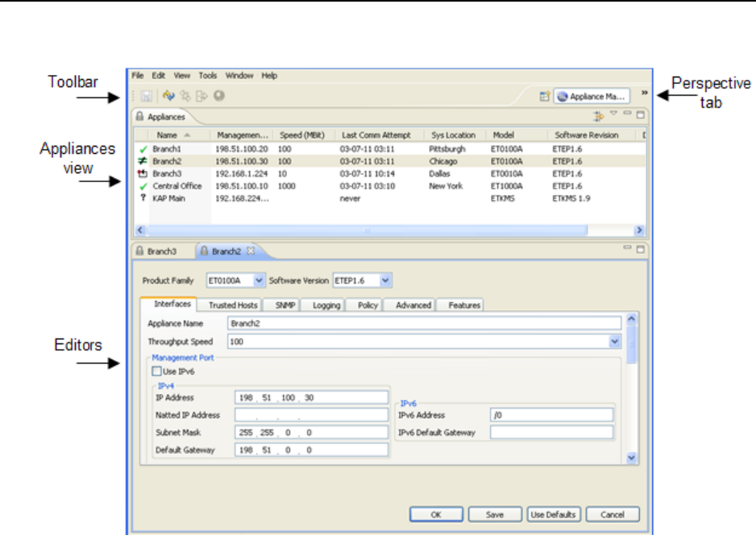
Task: Click the Appliances table horizontal scrollbar
Action: click(x=368, y=230)
